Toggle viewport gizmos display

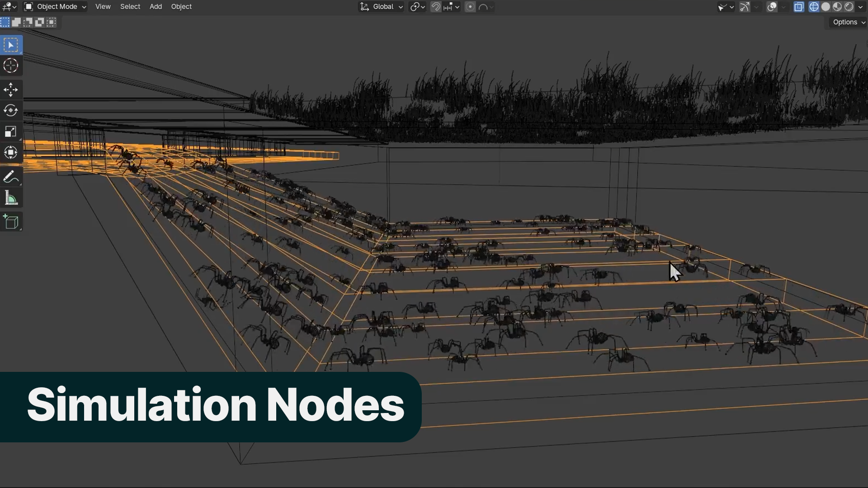click(745, 7)
